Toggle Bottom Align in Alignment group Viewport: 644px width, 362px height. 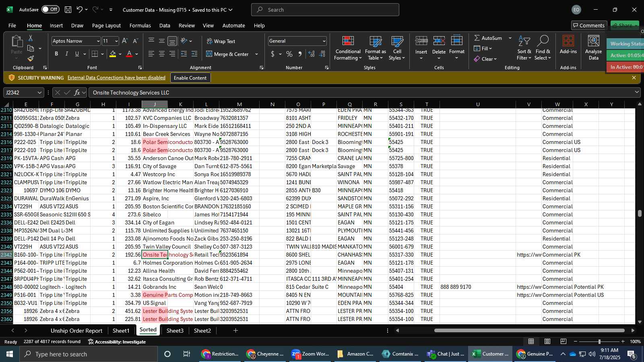[172, 41]
